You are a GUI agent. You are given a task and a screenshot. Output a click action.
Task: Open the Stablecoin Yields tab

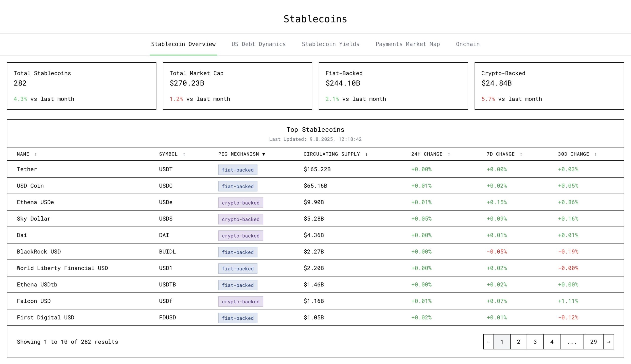331,44
